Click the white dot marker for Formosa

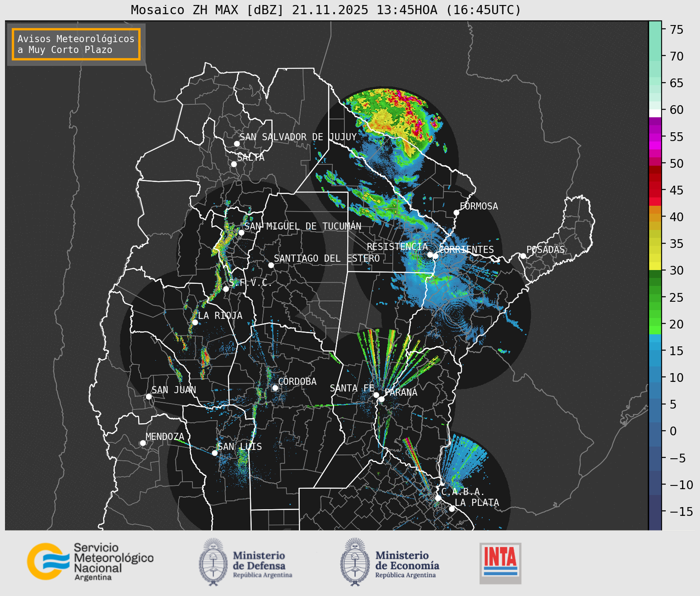456,212
